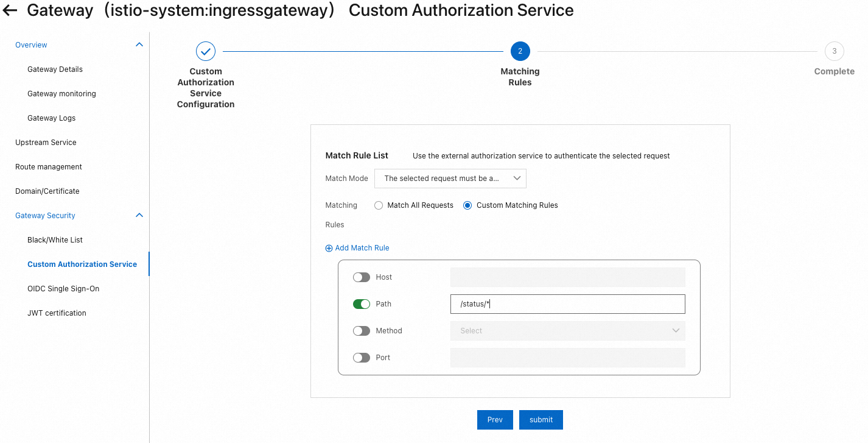Turn on the Method toggle

(362, 331)
